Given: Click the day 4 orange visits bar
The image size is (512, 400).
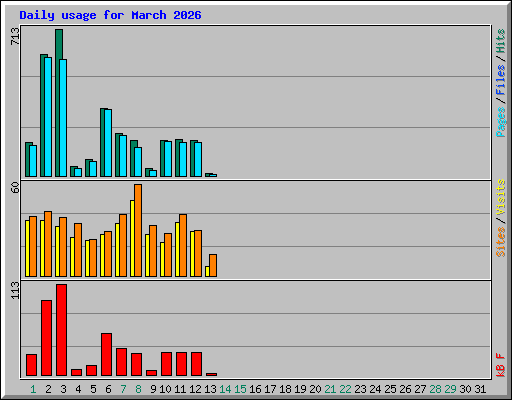Looking at the screenshot, I should click(78, 250).
